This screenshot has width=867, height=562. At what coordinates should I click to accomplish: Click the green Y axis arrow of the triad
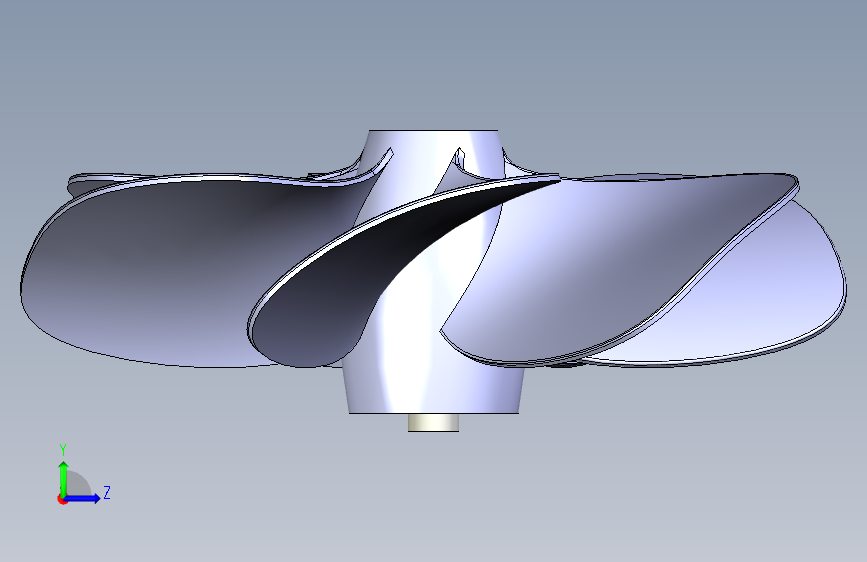(x=64, y=479)
